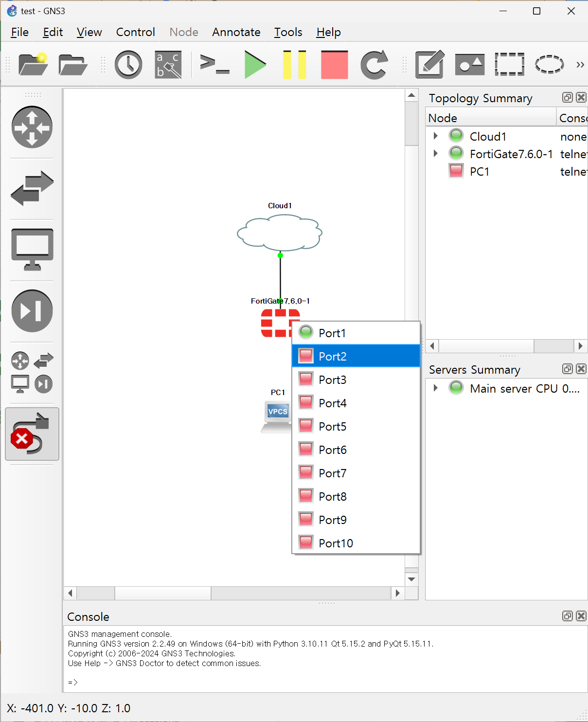The height and width of the screenshot is (722, 588).
Task: Start all nodes with green play button
Action: point(255,64)
